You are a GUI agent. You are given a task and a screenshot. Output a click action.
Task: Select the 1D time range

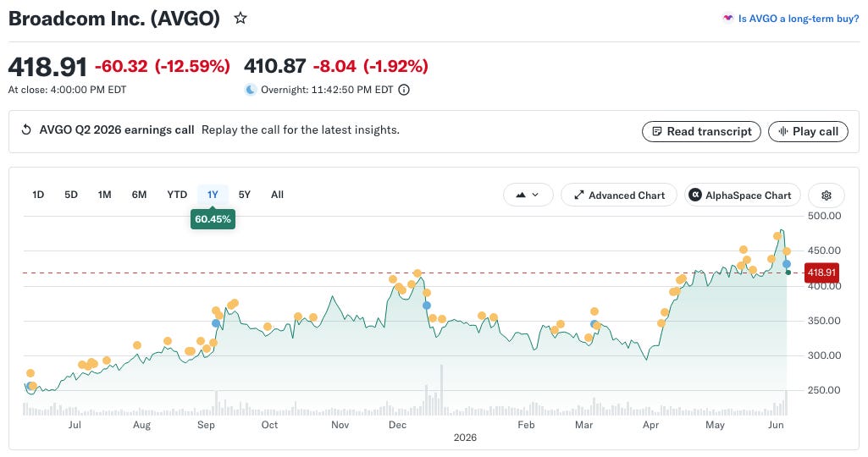point(37,195)
